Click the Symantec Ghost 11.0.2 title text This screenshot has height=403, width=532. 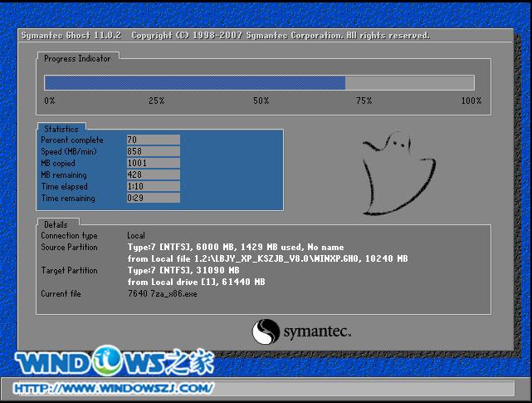tap(71, 36)
